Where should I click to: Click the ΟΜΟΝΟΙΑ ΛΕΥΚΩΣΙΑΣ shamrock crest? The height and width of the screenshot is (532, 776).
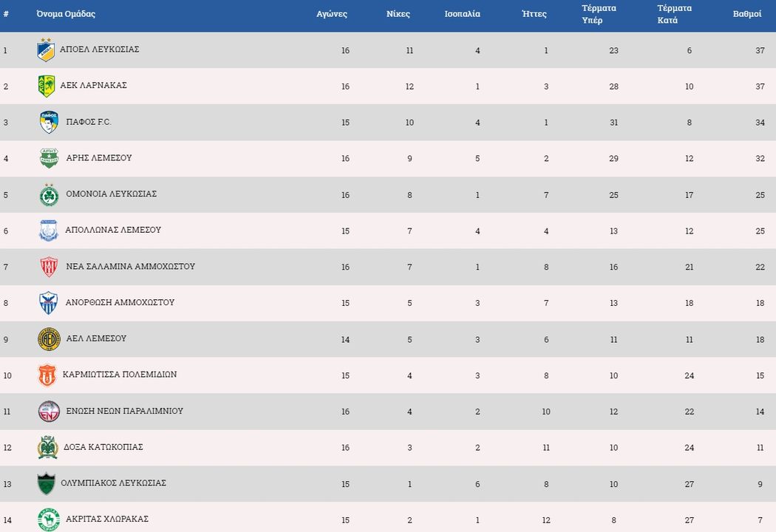tap(49, 194)
